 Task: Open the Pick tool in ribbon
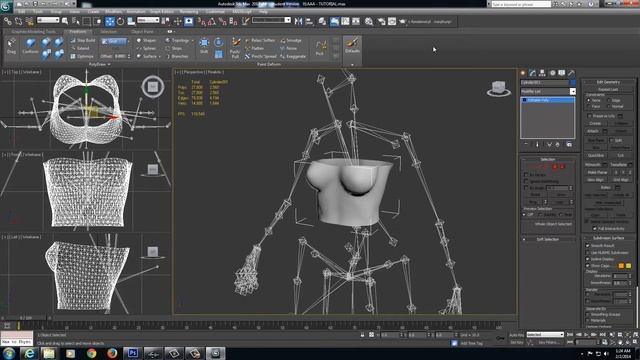pos(320,48)
